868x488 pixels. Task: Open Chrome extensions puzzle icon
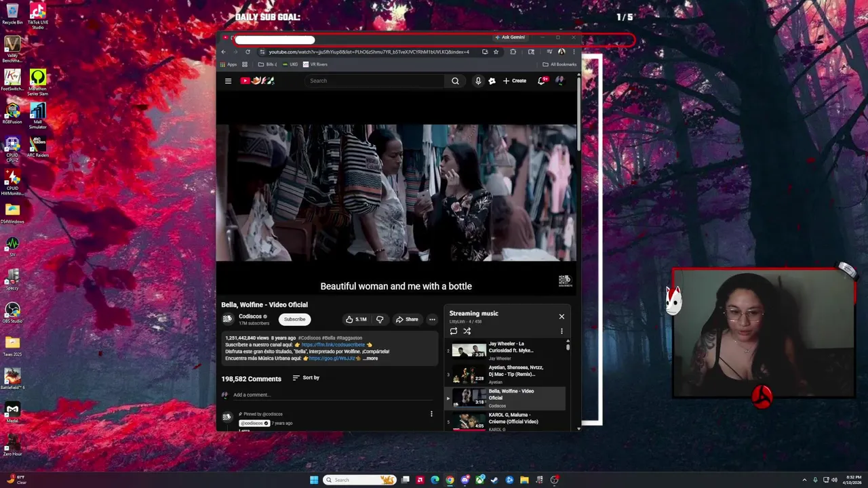[513, 52]
